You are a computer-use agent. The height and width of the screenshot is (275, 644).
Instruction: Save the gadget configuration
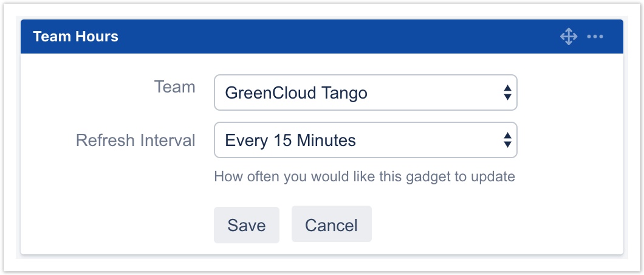[x=246, y=225]
